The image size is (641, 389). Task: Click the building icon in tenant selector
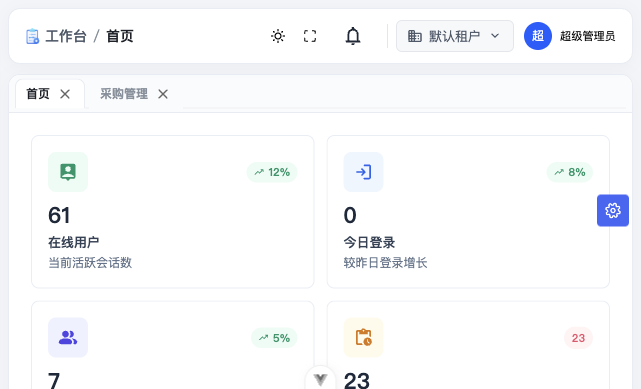[x=415, y=36]
